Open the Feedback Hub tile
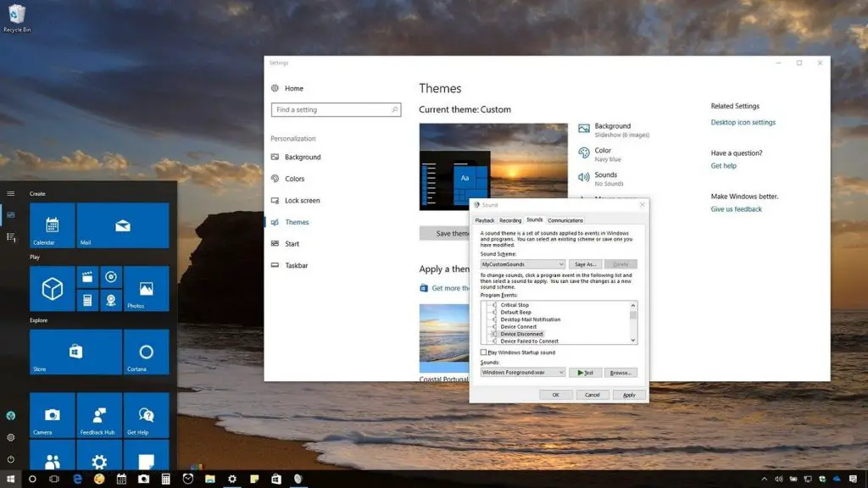The image size is (868, 488). click(x=99, y=415)
